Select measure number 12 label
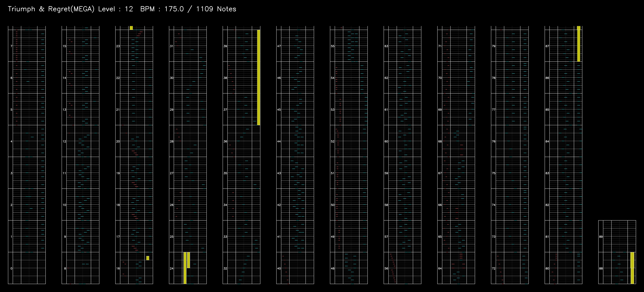Screen dimensions: 644x292 click(64, 141)
